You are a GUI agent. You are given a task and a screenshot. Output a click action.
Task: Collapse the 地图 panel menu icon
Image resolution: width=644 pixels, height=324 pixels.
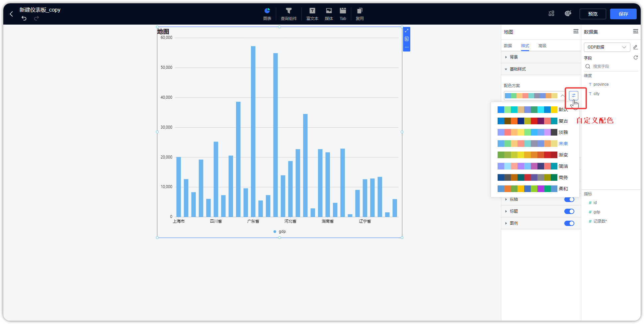coord(576,31)
